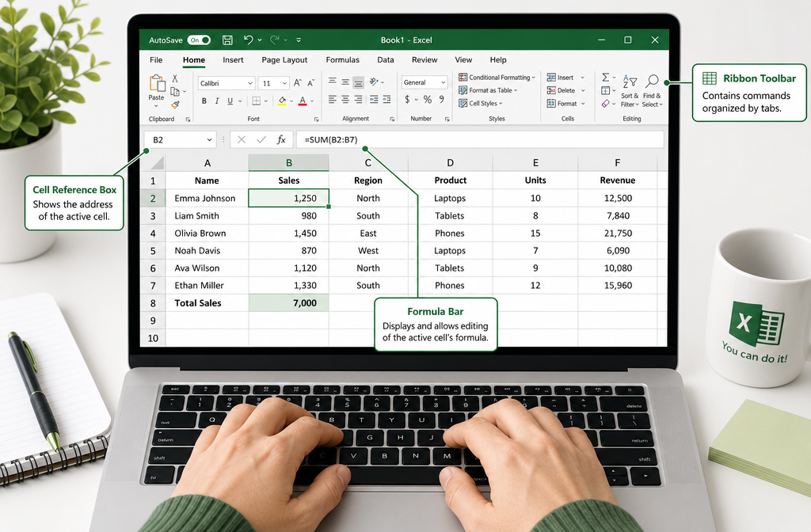
Task: Increase indent in Alignment group
Action: (386, 99)
